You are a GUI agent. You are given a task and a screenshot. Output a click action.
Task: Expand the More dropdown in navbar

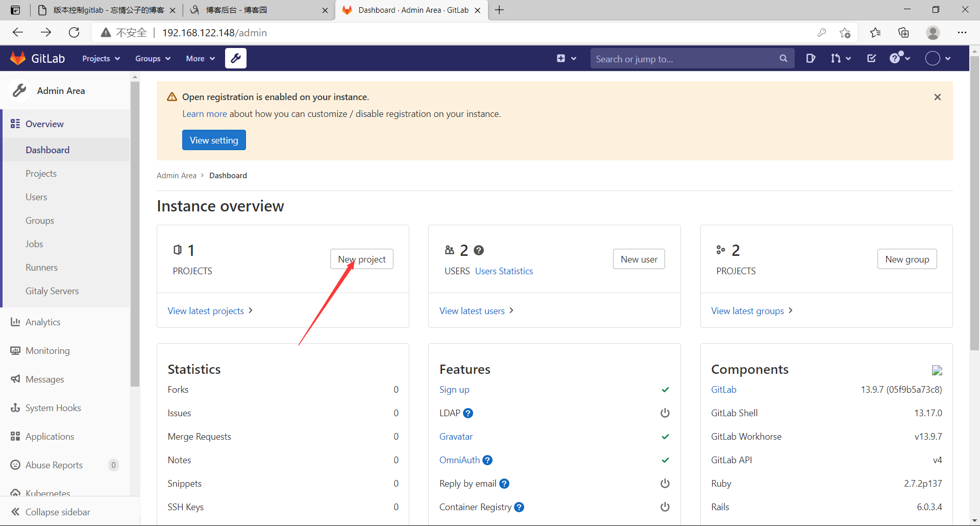coord(201,58)
